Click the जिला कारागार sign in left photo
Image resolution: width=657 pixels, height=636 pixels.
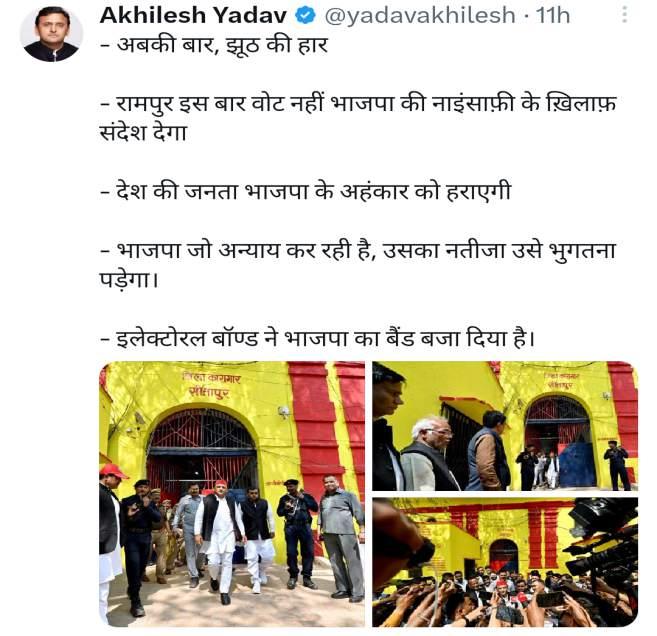pos(211,385)
